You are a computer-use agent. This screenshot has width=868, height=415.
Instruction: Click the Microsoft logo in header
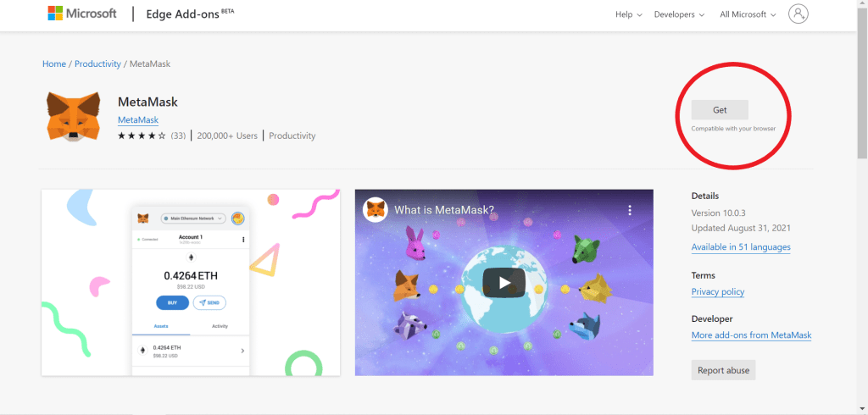pyautogui.click(x=81, y=14)
